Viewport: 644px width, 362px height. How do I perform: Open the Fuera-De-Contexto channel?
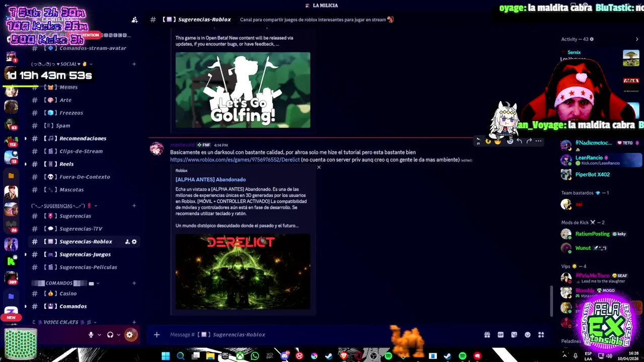[83, 177]
